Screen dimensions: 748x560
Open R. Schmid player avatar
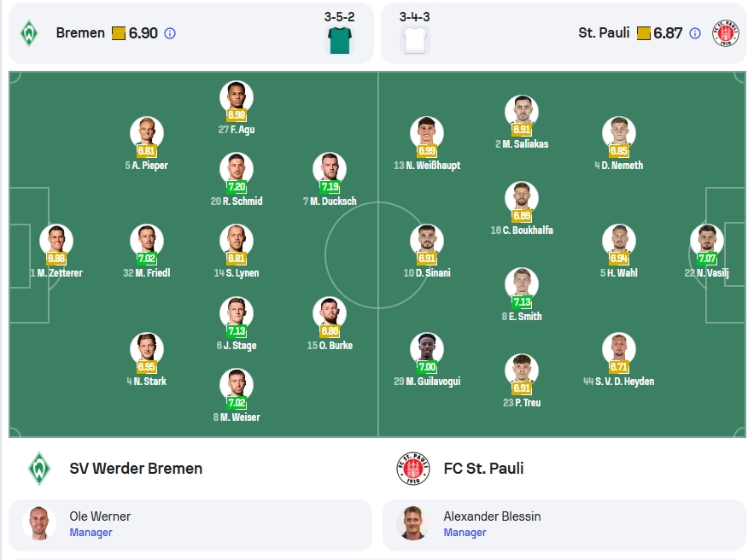click(237, 169)
